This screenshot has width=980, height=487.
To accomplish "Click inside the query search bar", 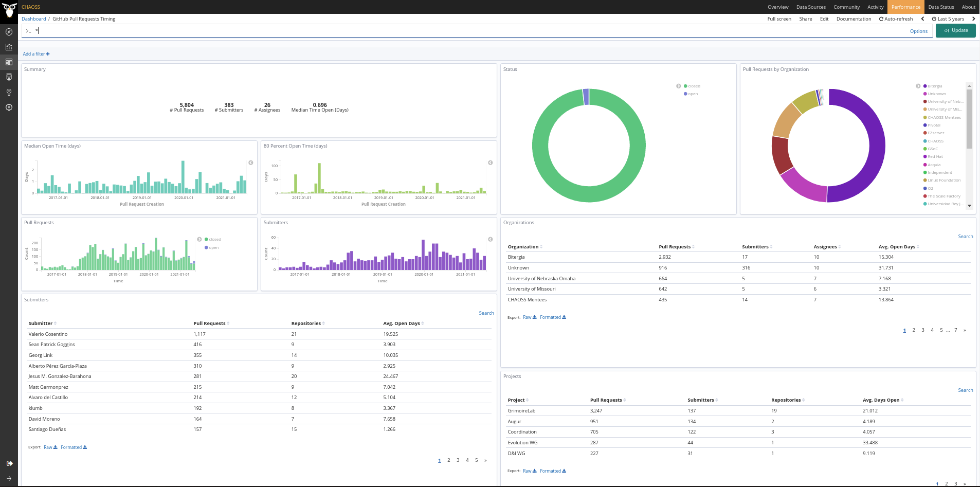I will [x=463, y=31].
